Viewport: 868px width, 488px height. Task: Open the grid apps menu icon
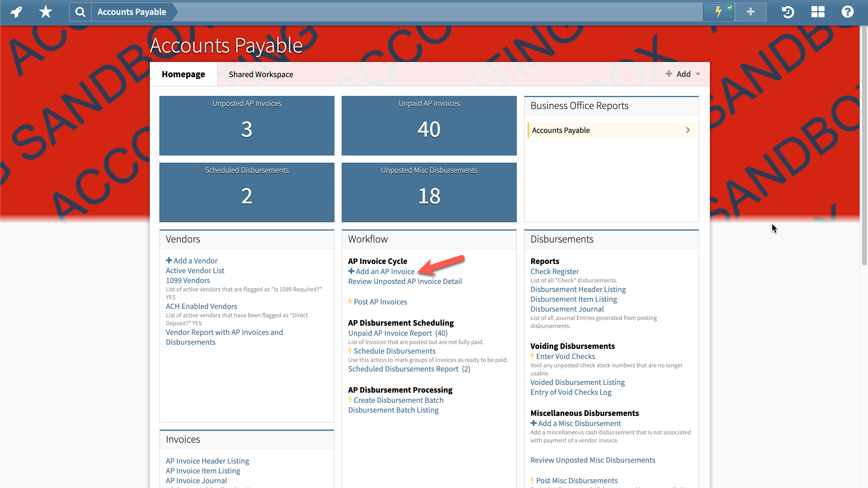817,12
